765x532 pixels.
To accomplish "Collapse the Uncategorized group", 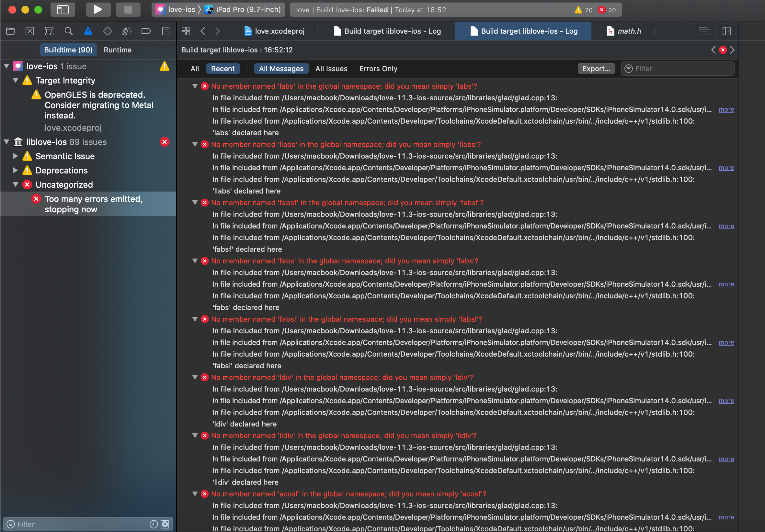I will 15,184.
